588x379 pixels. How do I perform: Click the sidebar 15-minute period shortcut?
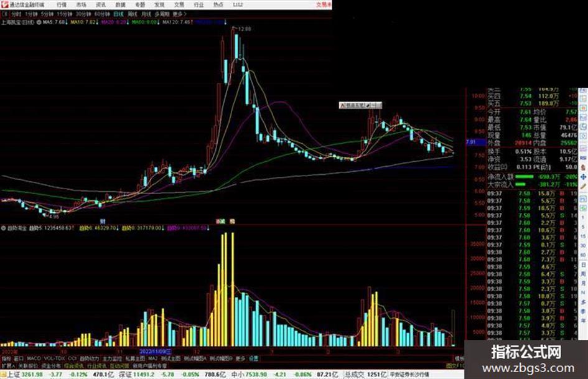pos(583,236)
